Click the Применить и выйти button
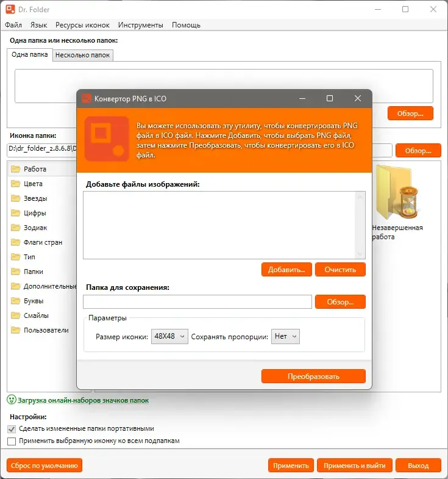The image size is (448, 479). tap(355, 465)
